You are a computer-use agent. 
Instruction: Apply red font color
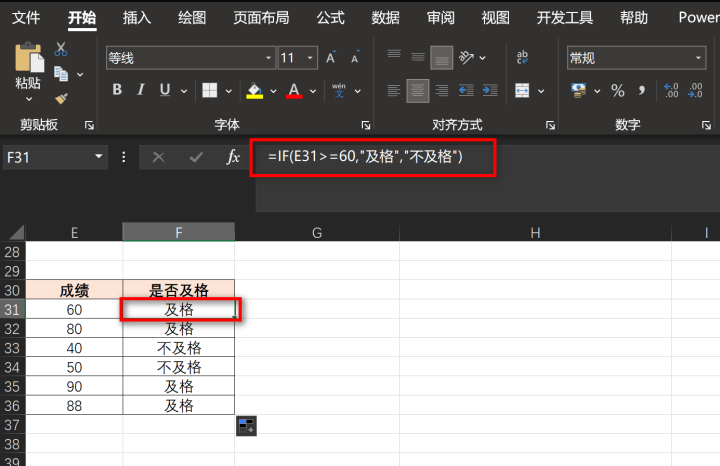294,90
